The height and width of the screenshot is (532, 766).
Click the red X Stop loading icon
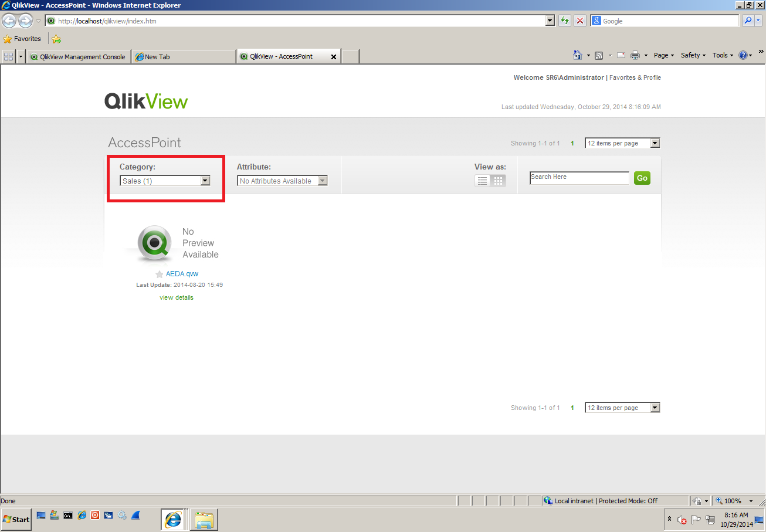point(580,21)
